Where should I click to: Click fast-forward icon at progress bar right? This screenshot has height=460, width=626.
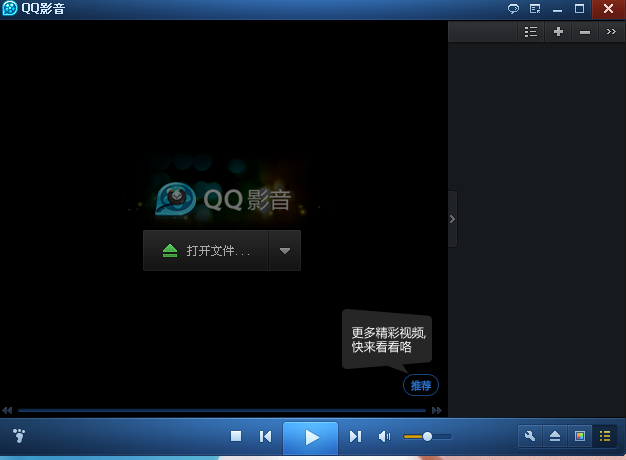(437, 410)
